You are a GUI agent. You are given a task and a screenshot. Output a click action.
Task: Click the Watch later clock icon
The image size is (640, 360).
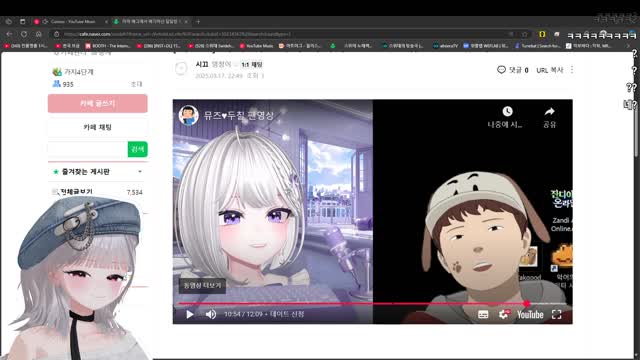(507, 111)
